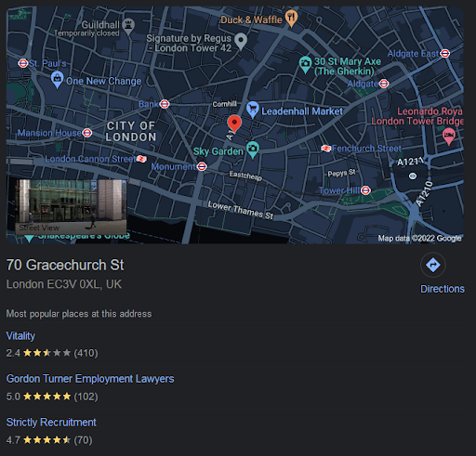Click the Fenchurch Street rail station icon
476x456 pixels.
point(326,149)
